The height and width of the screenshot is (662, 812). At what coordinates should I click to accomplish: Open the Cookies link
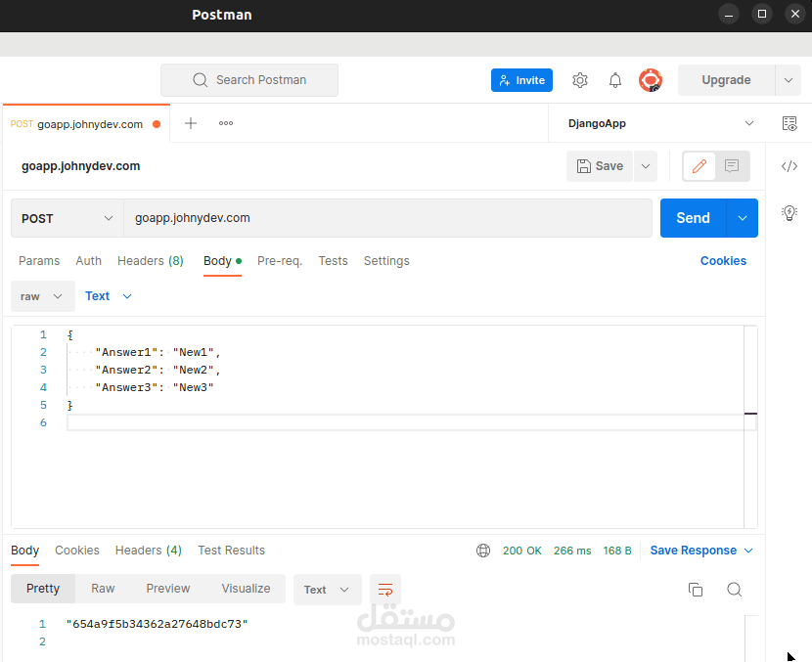723,261
